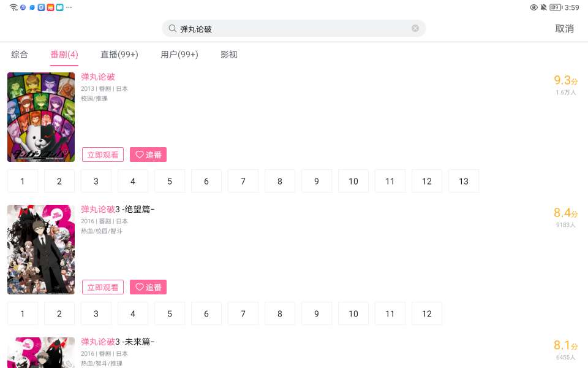The image size is (588, 368).
Task: Follow 弹丸论破3 绝望篇 with 追番 button
Action: [x=148, y=287]
